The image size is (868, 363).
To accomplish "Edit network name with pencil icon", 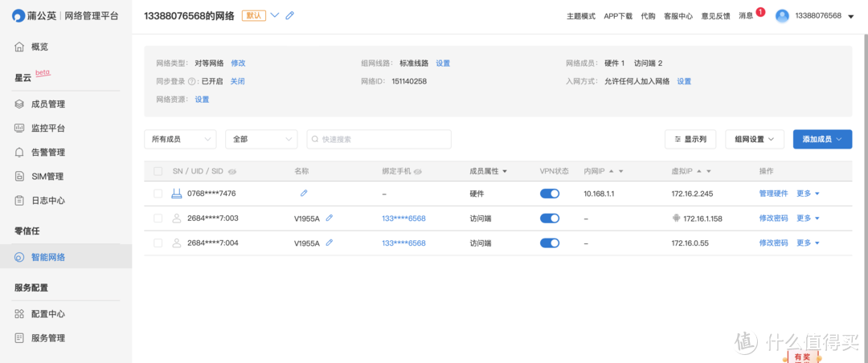I will [x=289, y=15].
